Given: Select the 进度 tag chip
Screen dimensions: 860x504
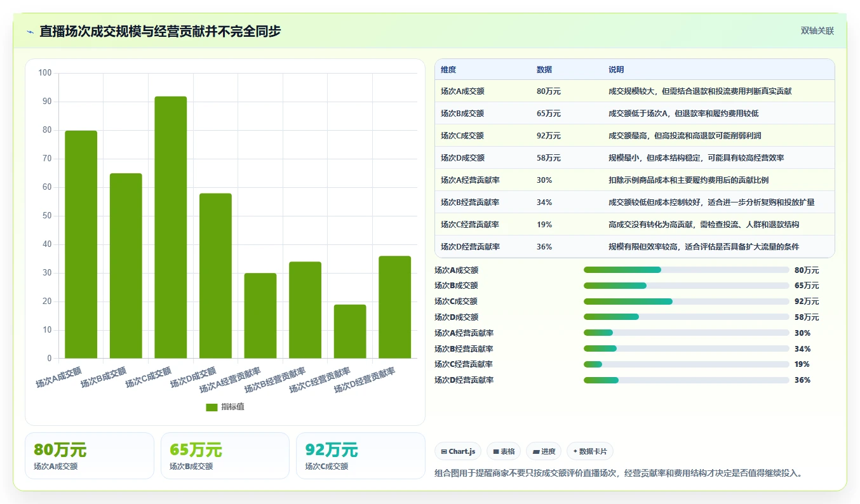Looking at the screenshot, I should pos(543,451).
